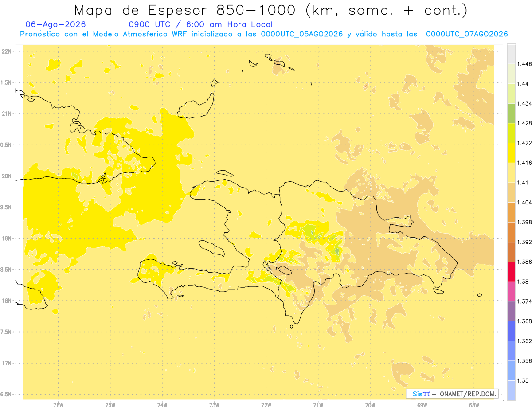Image resolution: width=532 pixels, height=411 pixels.
Task: Pick the purple swatch between 1.374 and 1.368
Action: coord(511,311)
